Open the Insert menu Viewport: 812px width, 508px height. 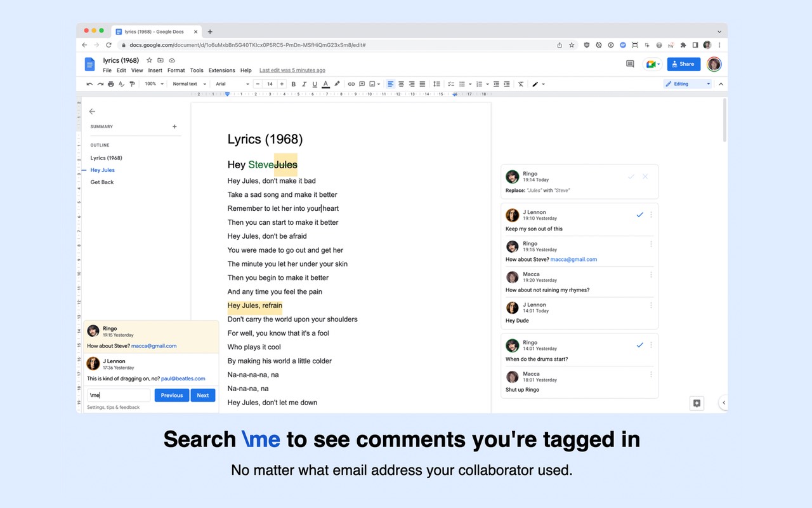point(155,70)
